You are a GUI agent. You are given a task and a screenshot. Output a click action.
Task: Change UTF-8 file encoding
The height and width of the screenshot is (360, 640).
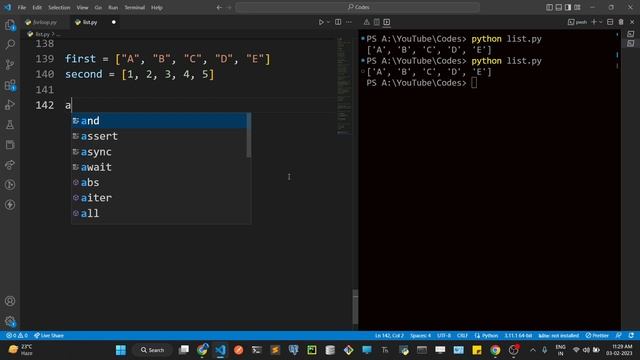coord(444,336)
